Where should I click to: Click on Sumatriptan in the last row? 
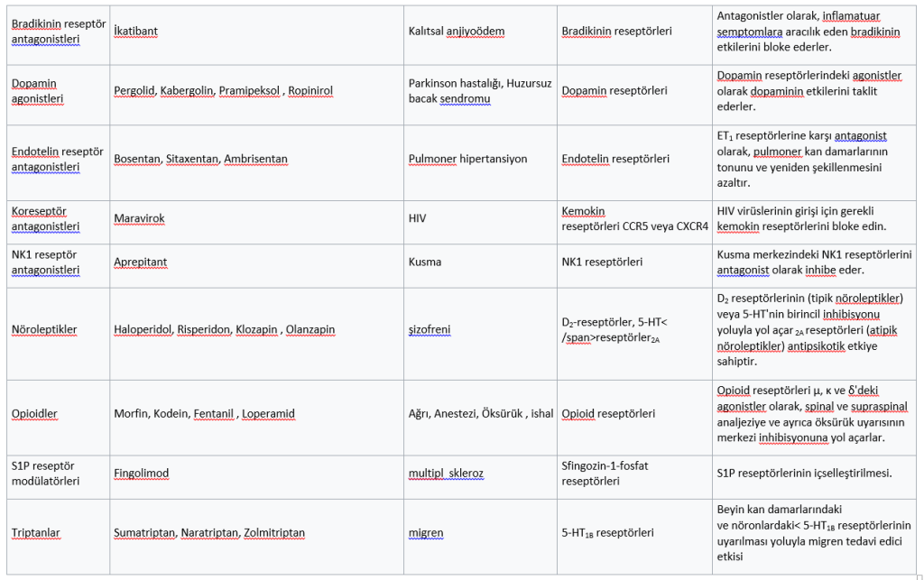pyautogui.click(x=145, y=532)
